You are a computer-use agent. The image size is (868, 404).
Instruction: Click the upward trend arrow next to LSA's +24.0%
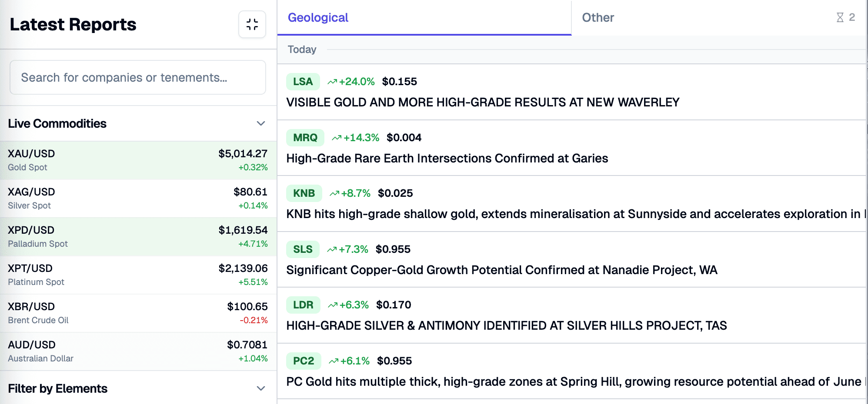tap(333, 81)
